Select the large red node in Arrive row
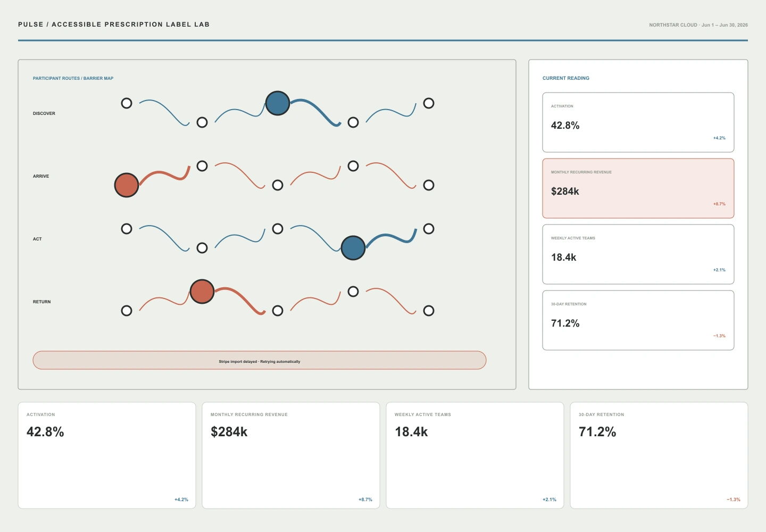 pos(127,185)
